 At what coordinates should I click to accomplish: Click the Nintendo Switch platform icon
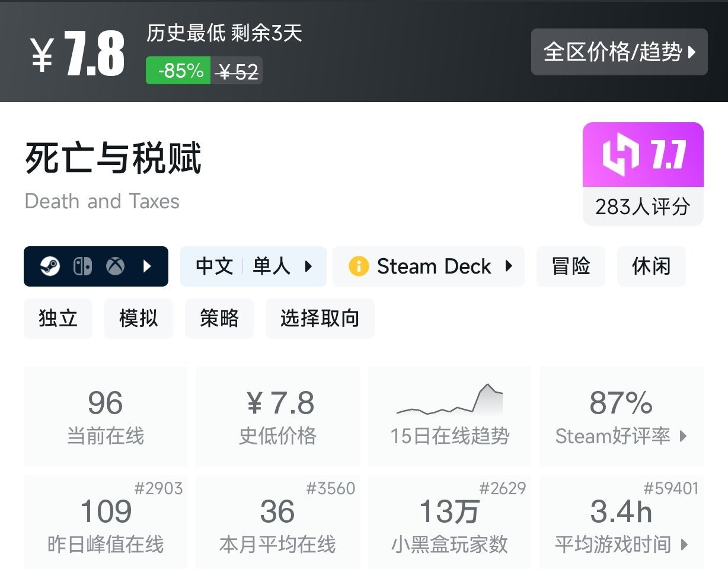[x=83, y=266]
